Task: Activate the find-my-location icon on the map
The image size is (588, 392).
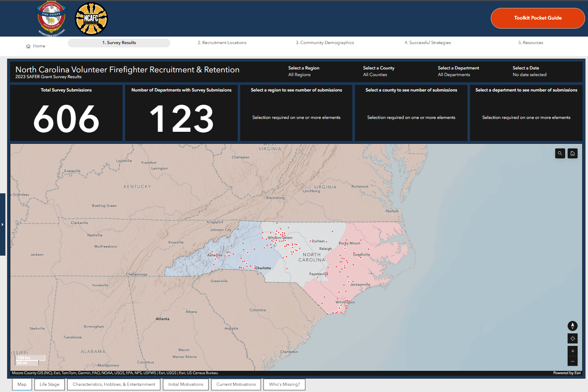Action: pos(572,338)
